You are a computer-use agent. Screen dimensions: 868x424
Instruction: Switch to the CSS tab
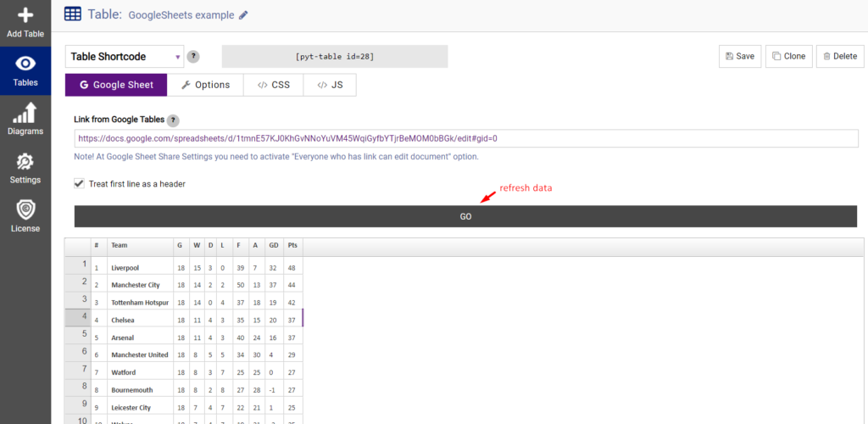point(274,86)
